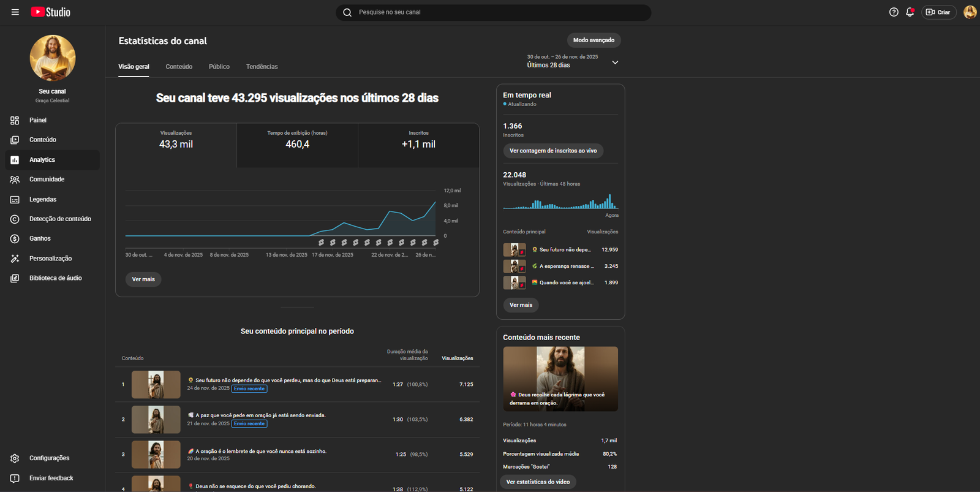Switch to the Tendências tab
The width and height of the screenshot is (980, 492).
click(x=262, y=67)
